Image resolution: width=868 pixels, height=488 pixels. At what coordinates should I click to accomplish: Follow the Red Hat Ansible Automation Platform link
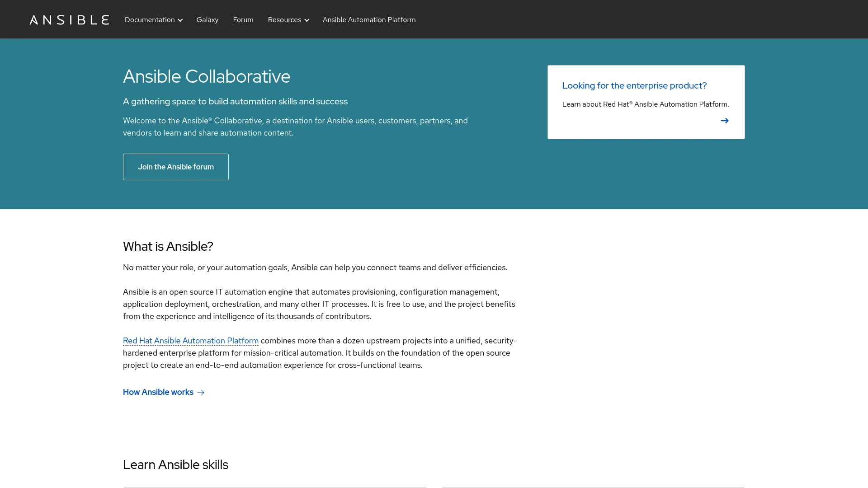pyautogui.click(x=191, y=341)
